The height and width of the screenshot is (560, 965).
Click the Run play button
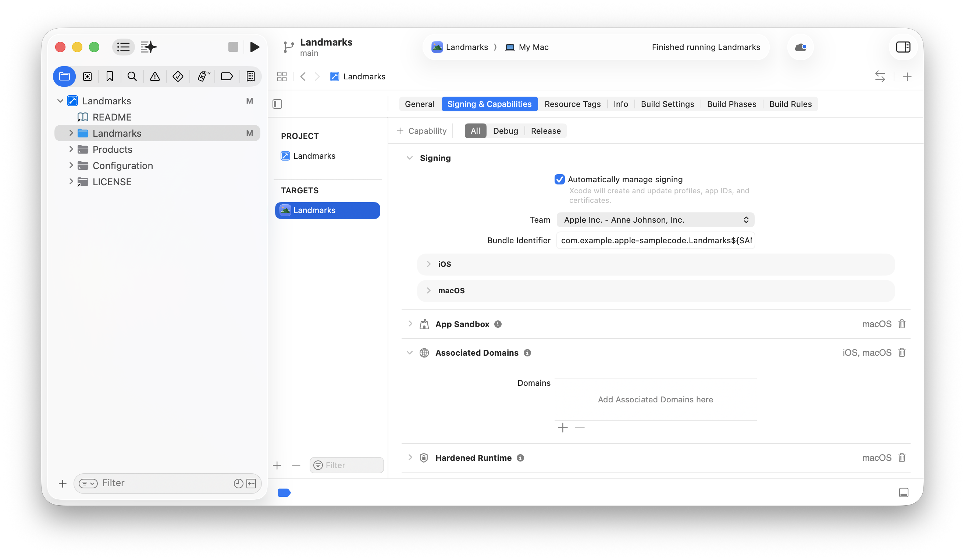pyautogui.click(x=254, y=47)
